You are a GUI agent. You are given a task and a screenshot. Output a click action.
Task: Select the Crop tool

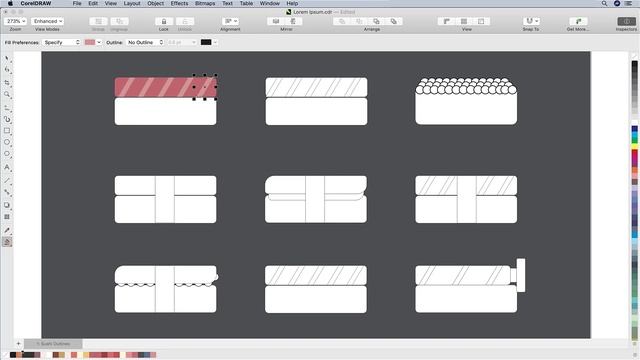(7, 83)
